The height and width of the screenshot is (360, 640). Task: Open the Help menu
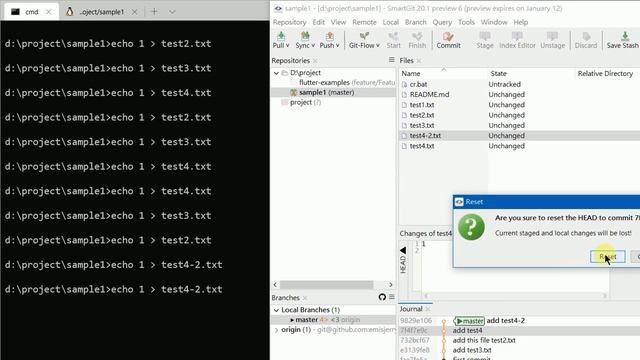(520, 22)
